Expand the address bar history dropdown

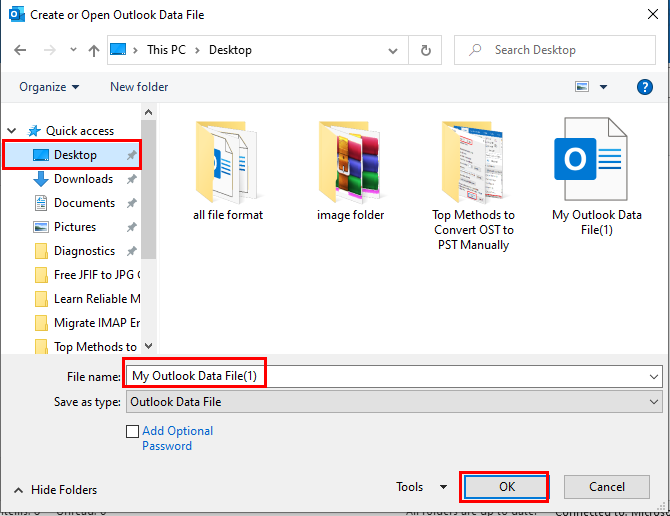393,50
